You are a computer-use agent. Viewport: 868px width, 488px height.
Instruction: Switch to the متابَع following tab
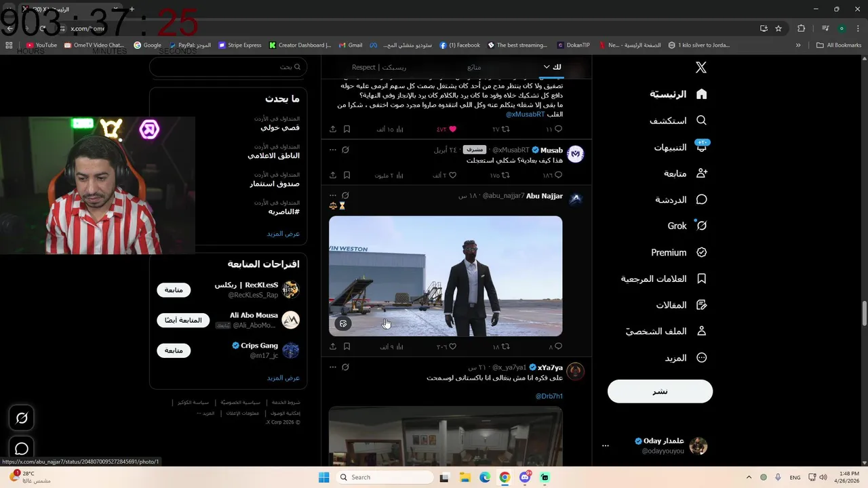pos(474,67)
